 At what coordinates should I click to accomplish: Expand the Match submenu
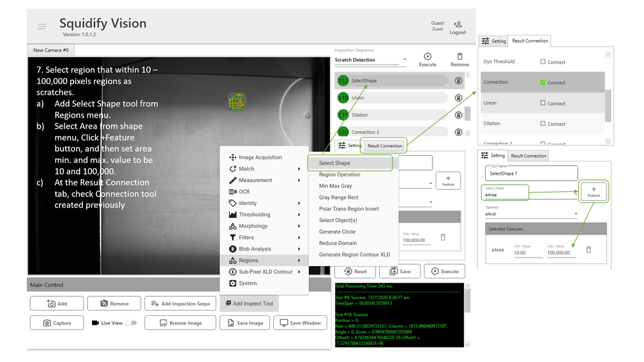[299, 169]
